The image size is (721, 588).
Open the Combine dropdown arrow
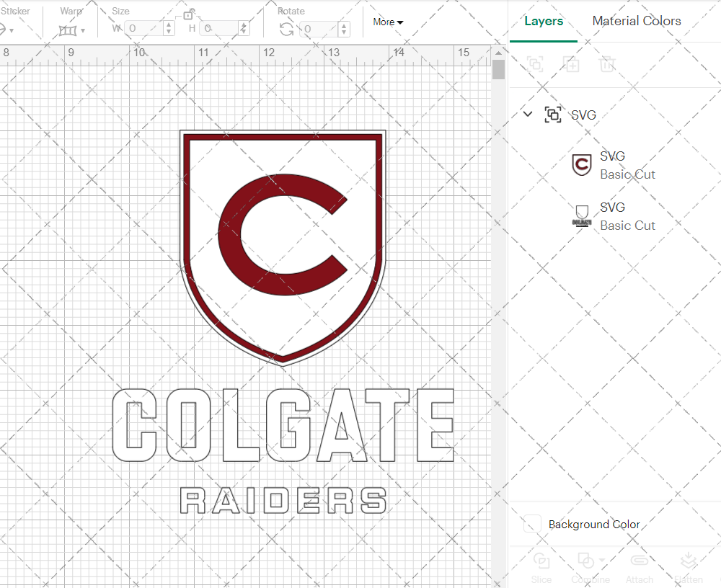601,561
